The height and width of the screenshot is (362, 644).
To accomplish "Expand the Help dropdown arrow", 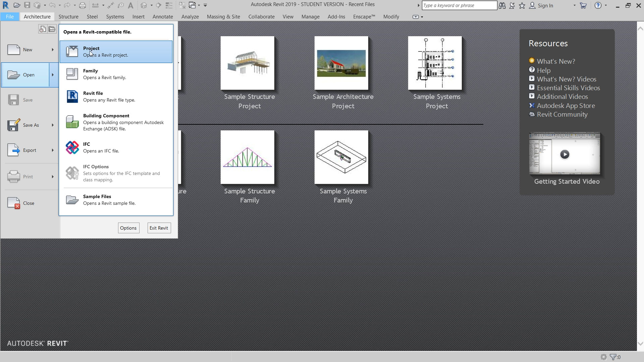I will 606,5.
